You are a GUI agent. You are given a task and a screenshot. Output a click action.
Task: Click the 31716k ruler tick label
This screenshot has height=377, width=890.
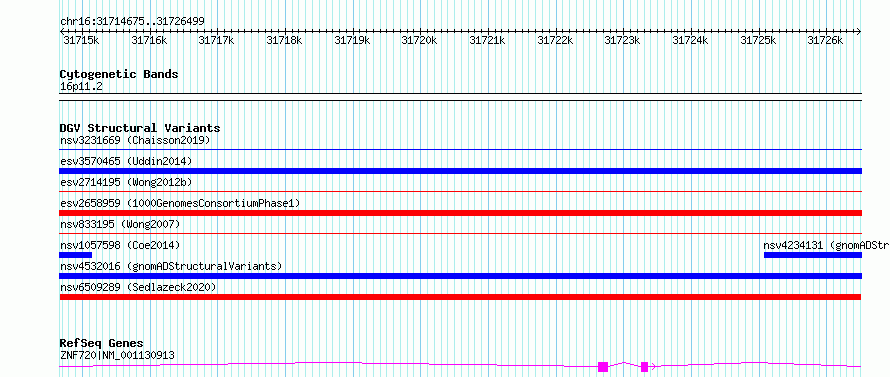click(x=149, y=40)
